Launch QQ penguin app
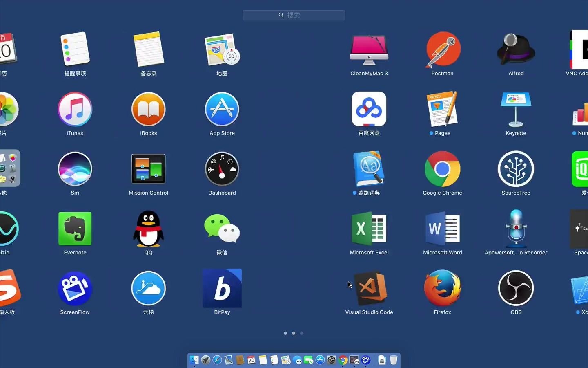 coord(149,228)
